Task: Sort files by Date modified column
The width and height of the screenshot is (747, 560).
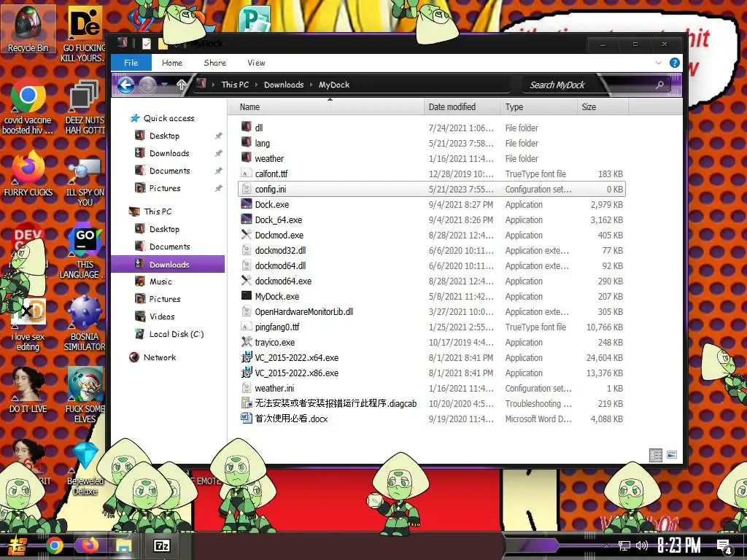Action: 462,107
